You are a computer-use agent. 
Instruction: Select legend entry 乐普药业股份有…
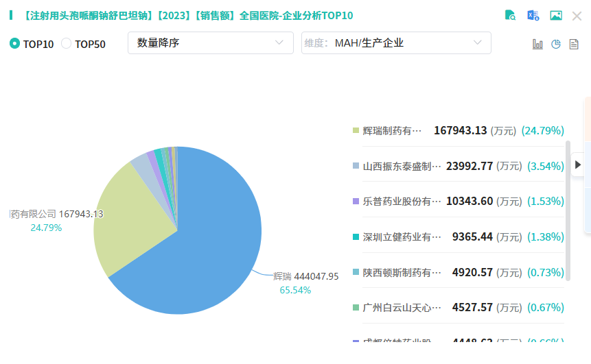tap(402, 202)
